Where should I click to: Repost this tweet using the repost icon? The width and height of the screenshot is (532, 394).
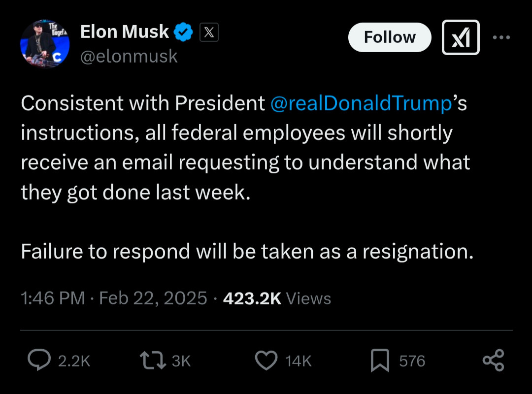pos(152,360)
